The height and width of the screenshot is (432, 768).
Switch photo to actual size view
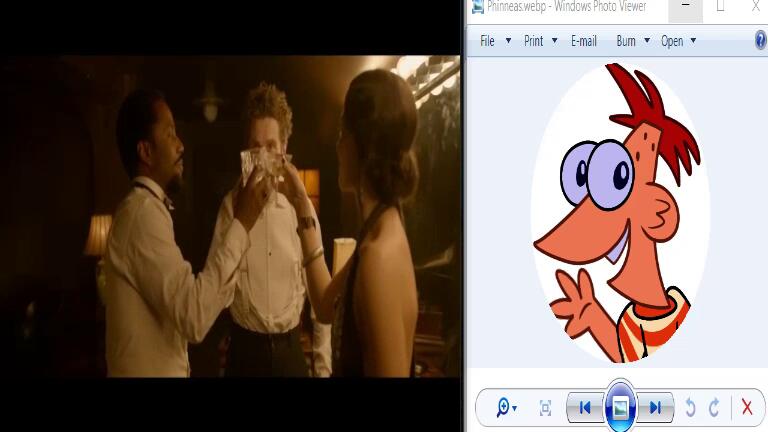pyautogui.click(x=545, y=407)
